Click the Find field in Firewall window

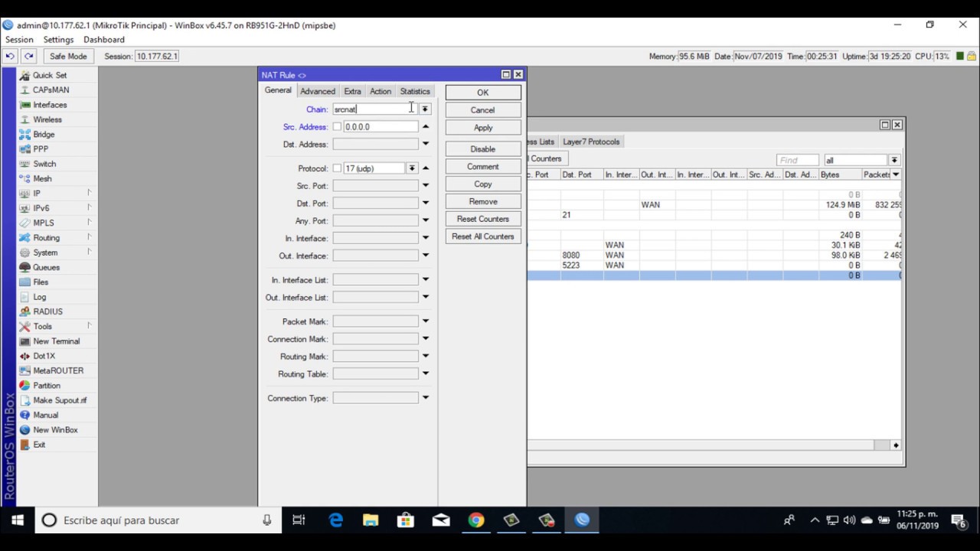798,160
